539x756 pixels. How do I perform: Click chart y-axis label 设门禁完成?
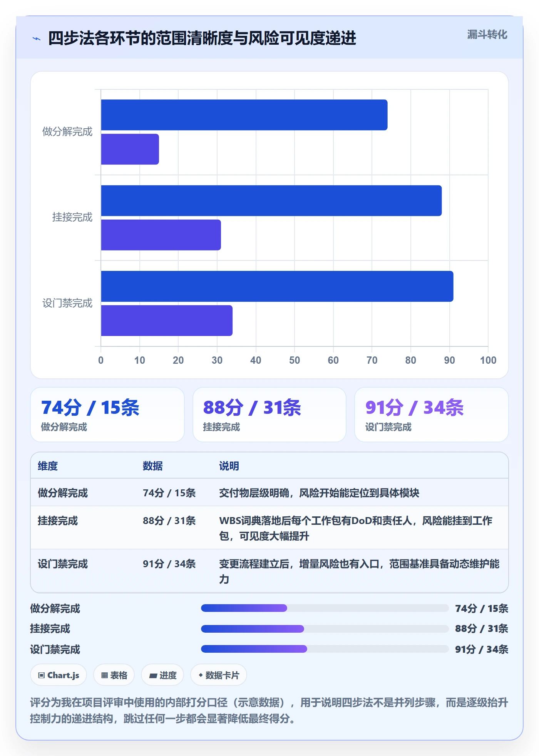click(x=67, y=303)
